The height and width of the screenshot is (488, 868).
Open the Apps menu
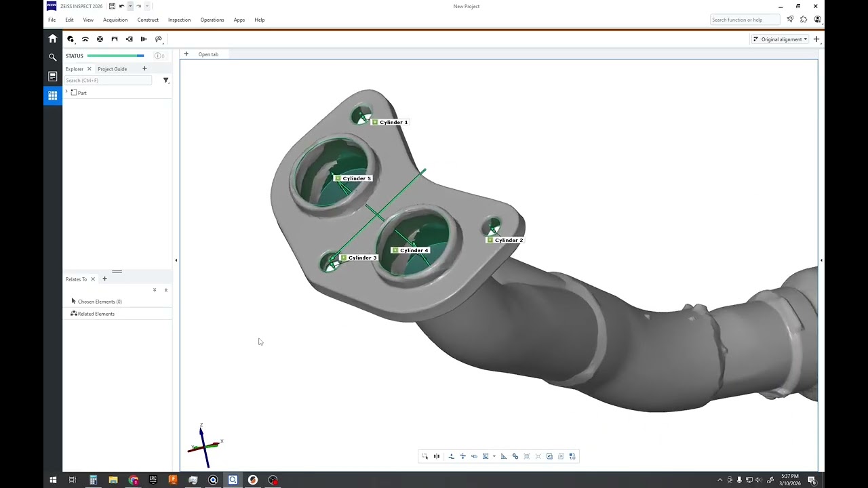(239, 20)
